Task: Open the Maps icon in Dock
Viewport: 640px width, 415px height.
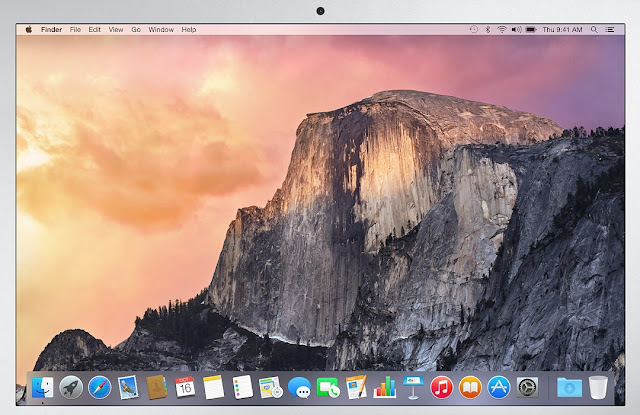Action: (x=271, y=387)
